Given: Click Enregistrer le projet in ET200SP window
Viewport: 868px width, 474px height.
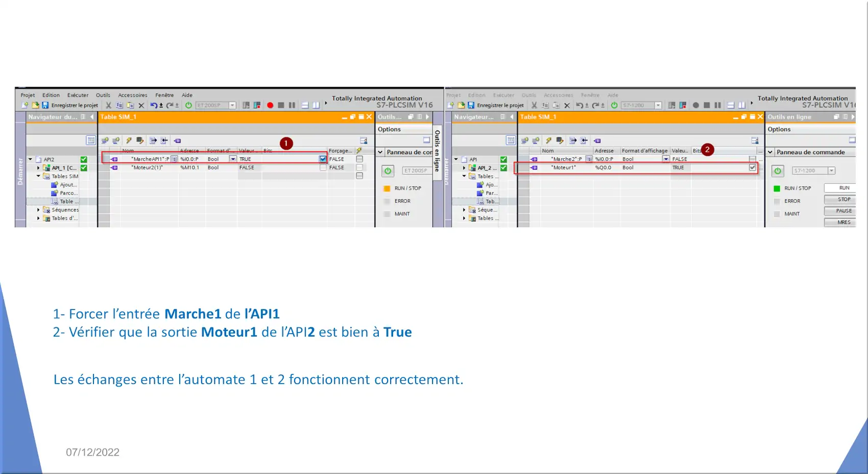Looking at the screenshot, I should [x=75, y=105].
